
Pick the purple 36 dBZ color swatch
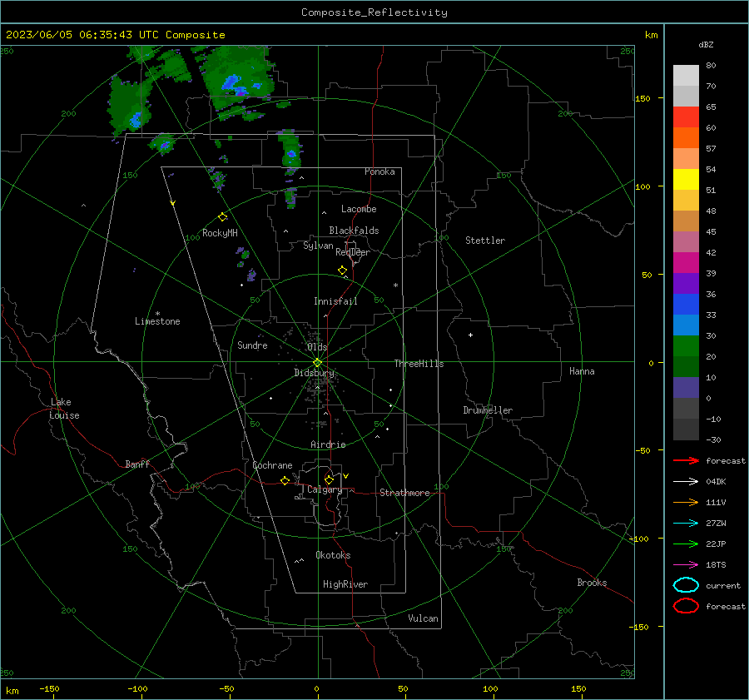(x=686, y=283)
